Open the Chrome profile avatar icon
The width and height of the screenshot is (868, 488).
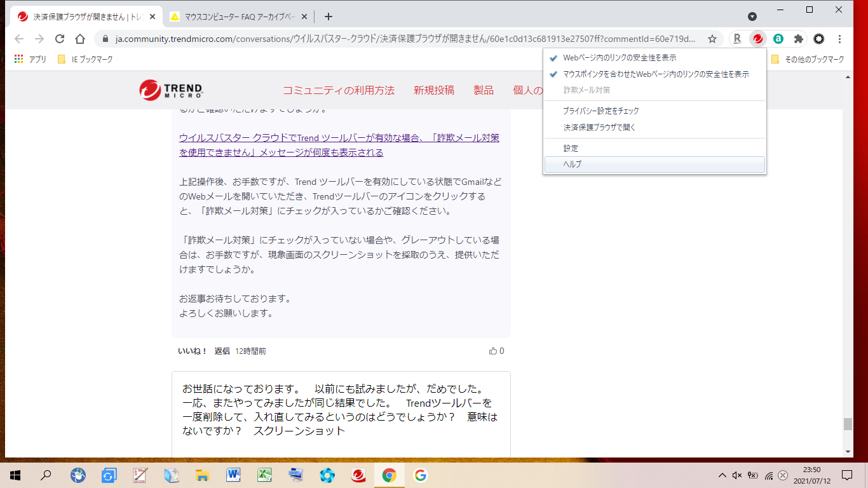[819, 39]
